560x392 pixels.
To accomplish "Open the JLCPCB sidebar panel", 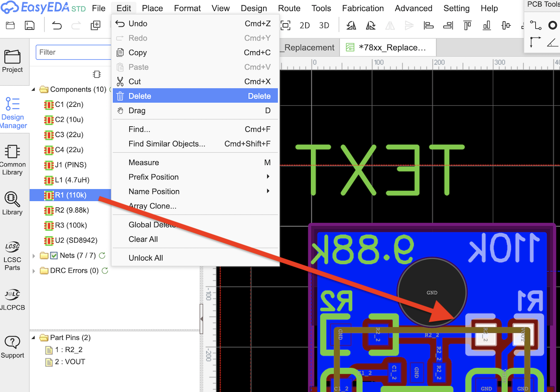I will [13, 299].
